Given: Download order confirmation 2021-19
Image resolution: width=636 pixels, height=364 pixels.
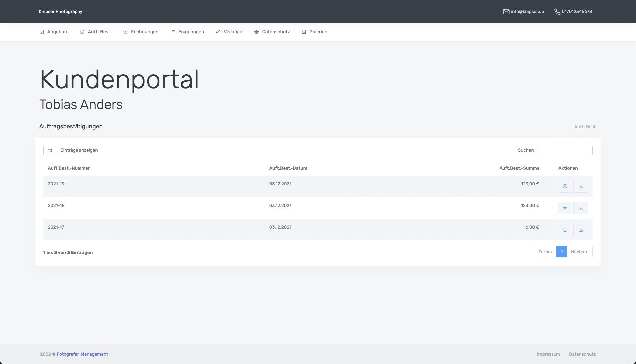Looking at the screenshot, I should tap(581, 186).
